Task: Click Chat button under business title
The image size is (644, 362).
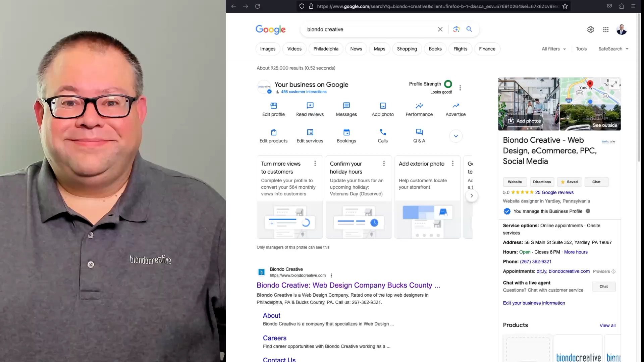Action: pyautogui.click(x=596, y=182)
